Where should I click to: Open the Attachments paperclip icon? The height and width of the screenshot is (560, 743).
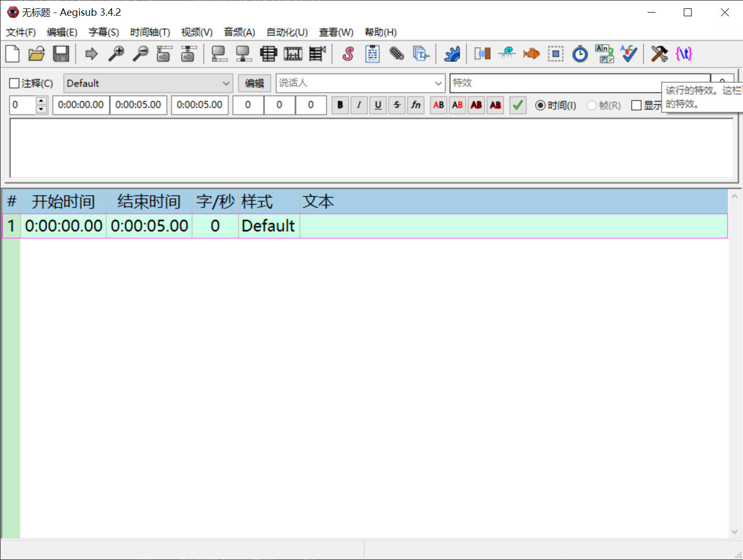[397, 53]
